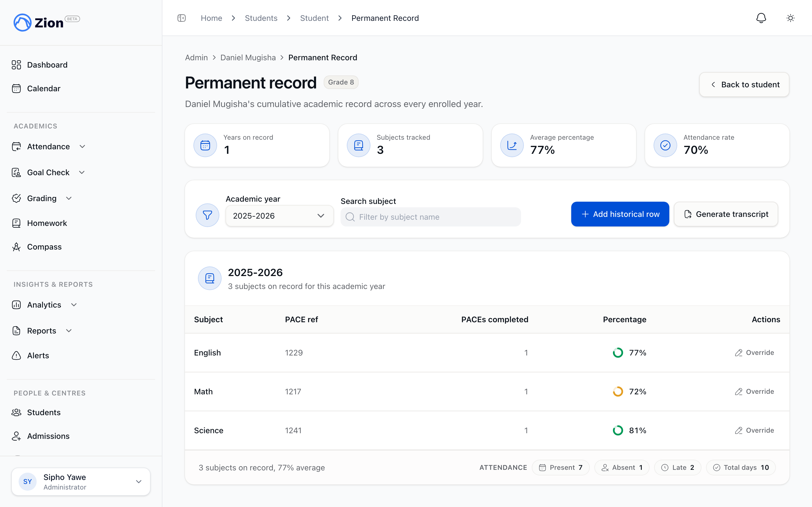Click the funnel filter icon
Viewport: 812px width, 507px height.
207,215
